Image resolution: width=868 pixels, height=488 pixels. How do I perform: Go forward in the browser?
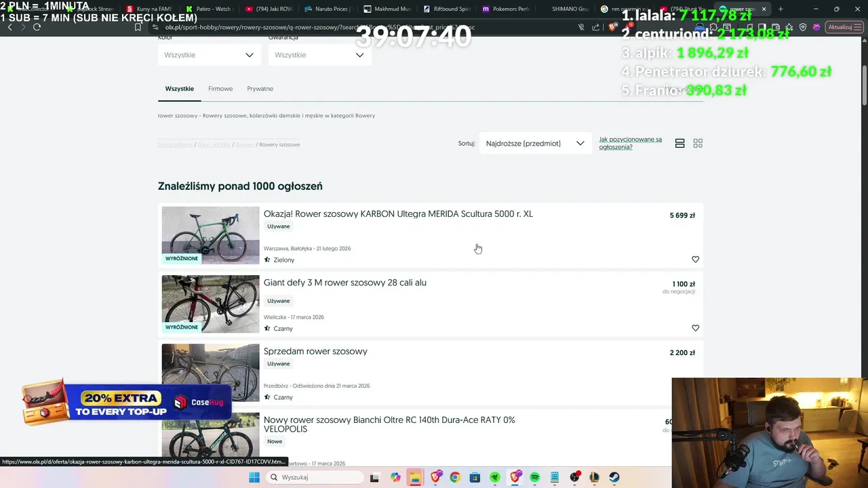tap(23, 27)
